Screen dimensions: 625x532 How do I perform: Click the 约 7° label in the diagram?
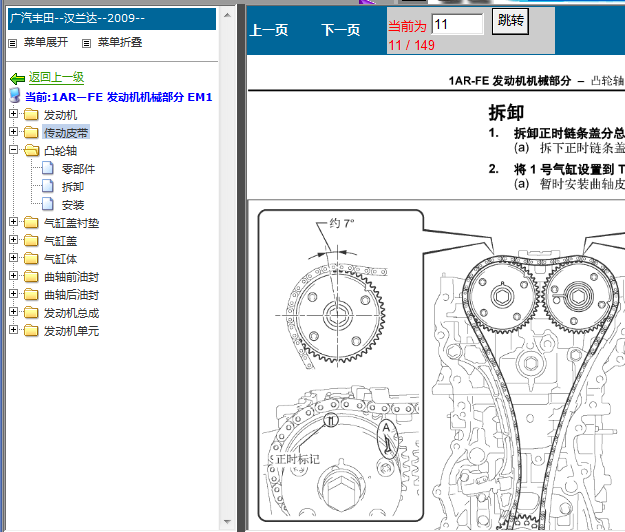[x=342, y=223]
